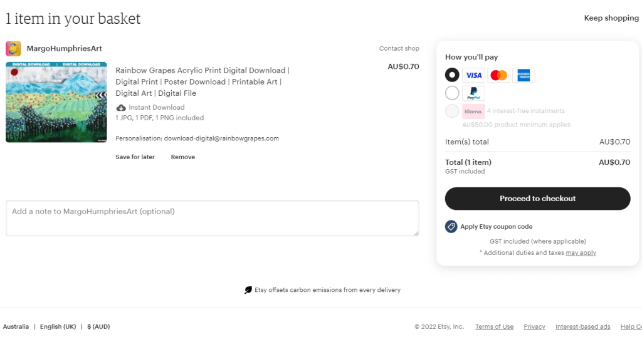This screenshot has height=364, width=642.
Task: Select the Klarna instalments radio button
Action: 452,112
